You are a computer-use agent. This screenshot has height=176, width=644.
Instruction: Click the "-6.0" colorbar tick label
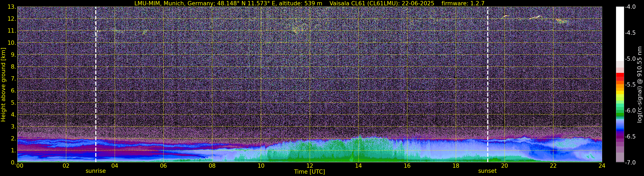coord(630,110)
